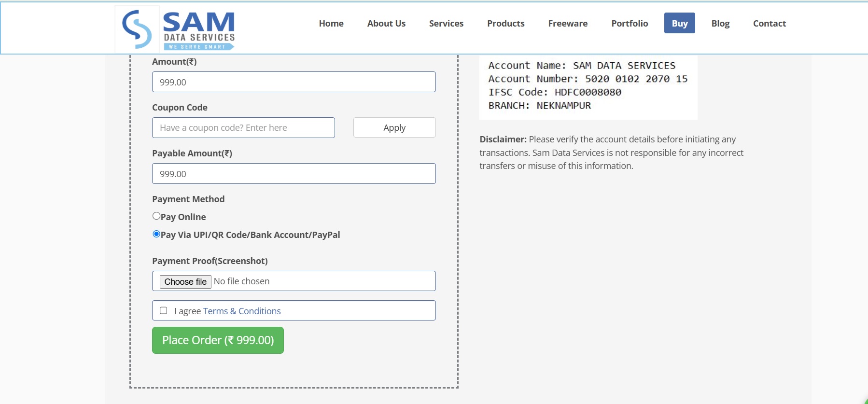Image resolution: width=868 pixels, height=404 pixels.
Task: Open the Products menu
Action: (505, 23)
